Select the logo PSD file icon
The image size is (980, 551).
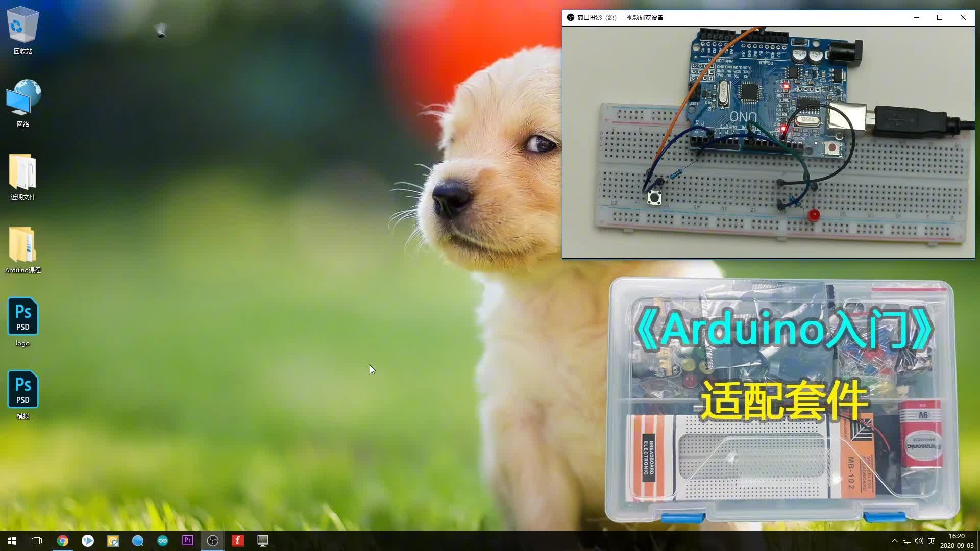click(x=22, y=322)
